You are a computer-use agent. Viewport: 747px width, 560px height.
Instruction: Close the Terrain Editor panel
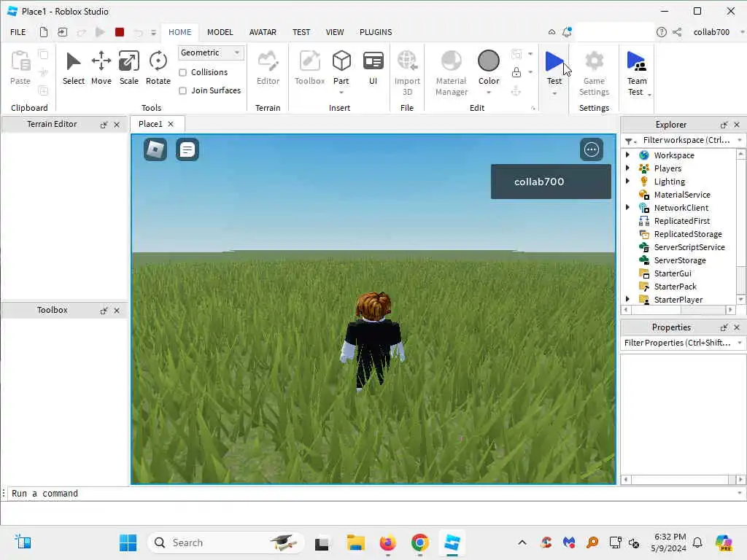point(117,125)
